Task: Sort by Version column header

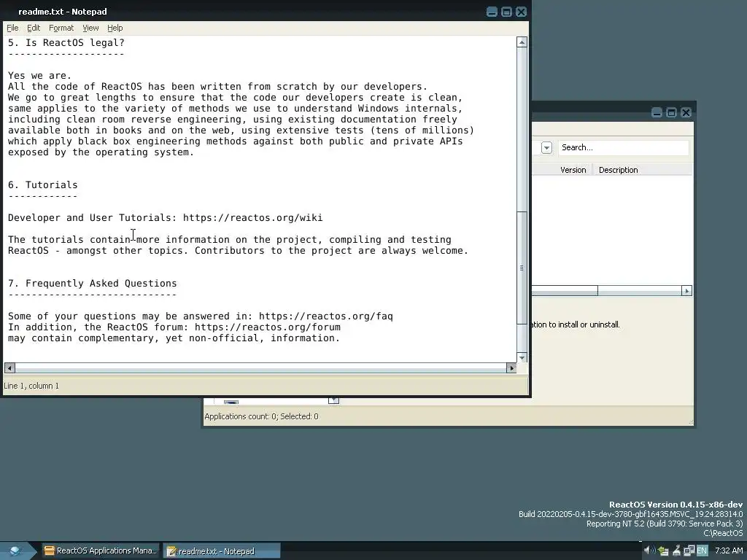Action: tap(573, 170)
